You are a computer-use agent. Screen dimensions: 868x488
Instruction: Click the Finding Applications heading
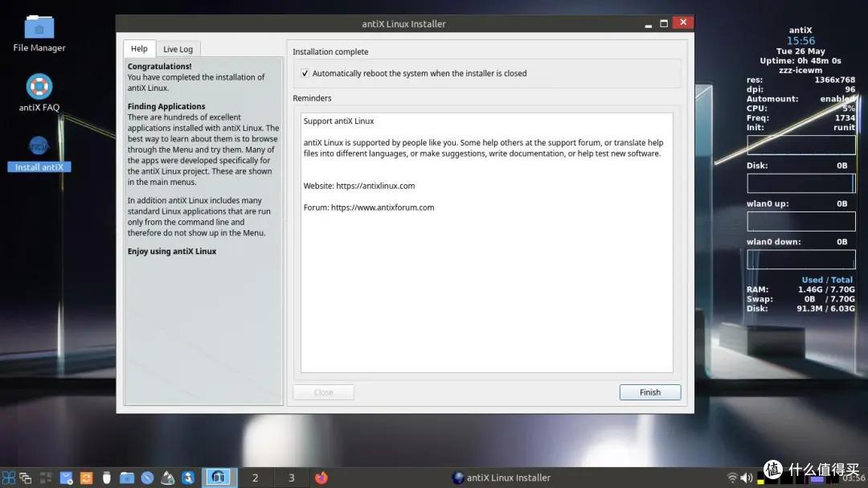tap(166, 106)
